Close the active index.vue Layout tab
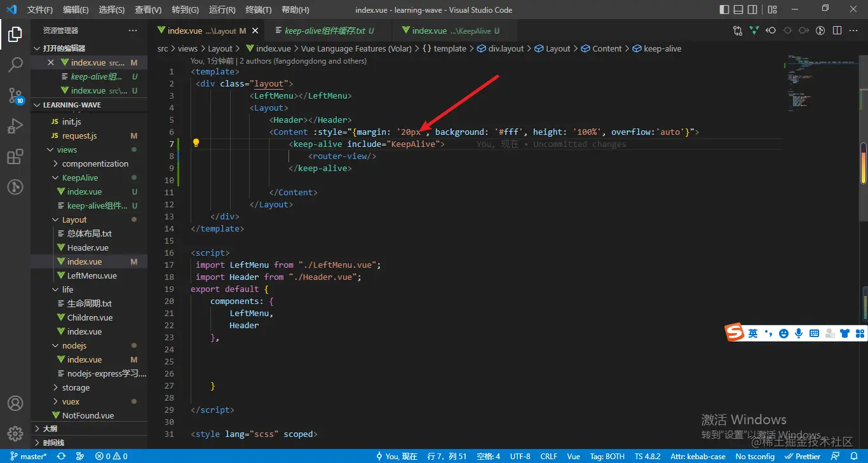The image size is (868, 463). click(x=255, y=31)
